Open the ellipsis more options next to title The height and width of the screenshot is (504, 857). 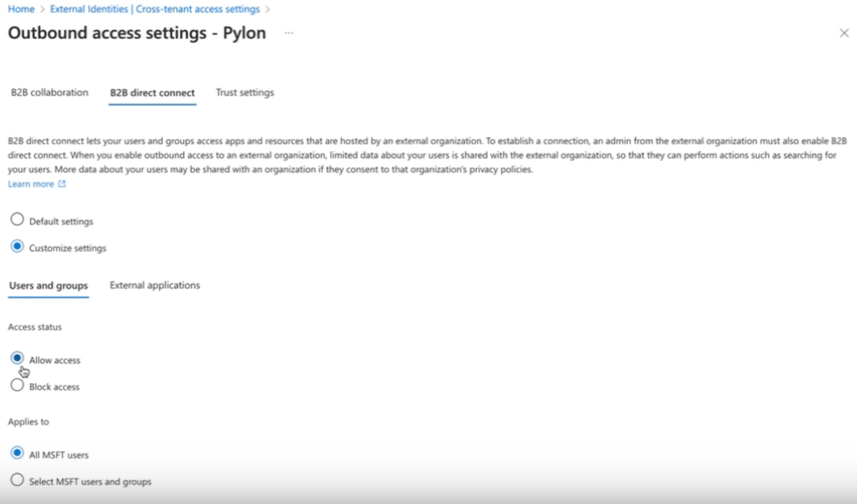(x=289, y=33)
